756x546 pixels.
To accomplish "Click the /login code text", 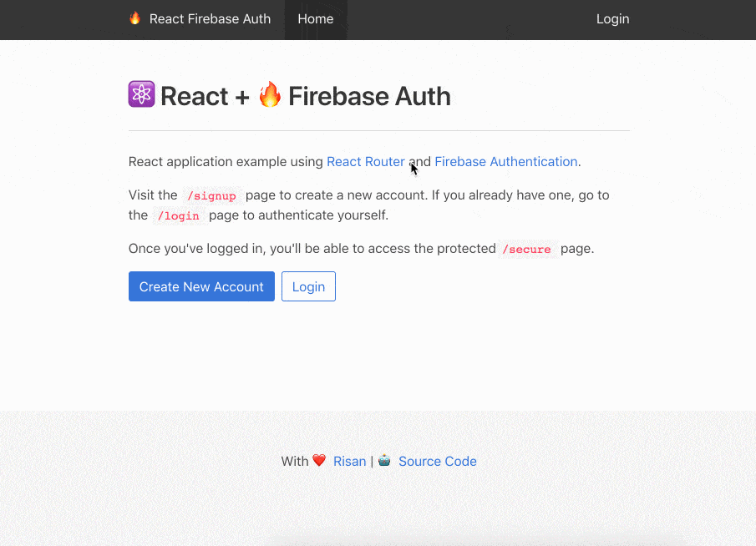I will [179, 215].
